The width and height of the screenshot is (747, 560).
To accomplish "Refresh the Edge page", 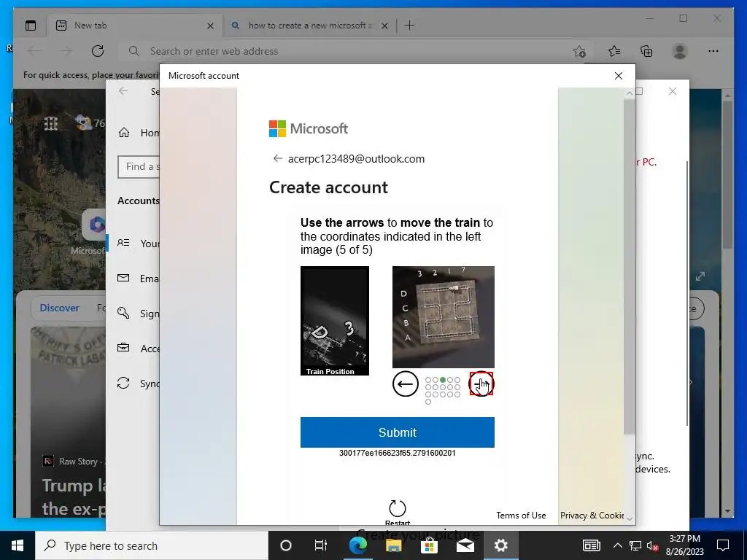I will [x=98, y=51].
